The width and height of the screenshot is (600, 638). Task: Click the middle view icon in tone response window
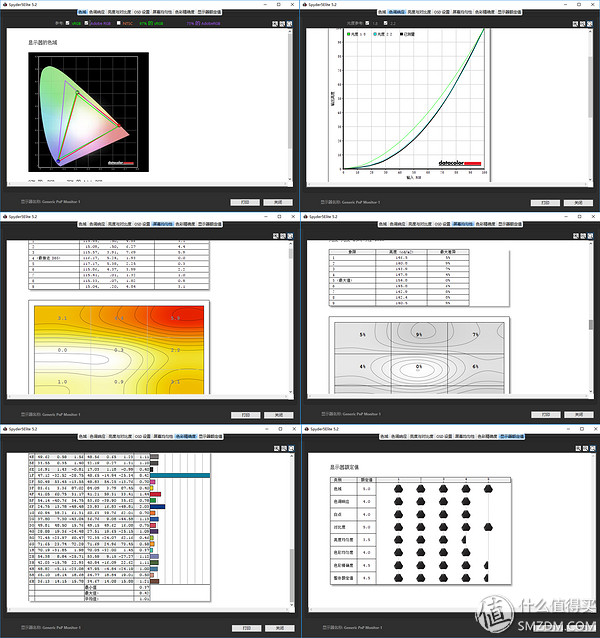583,24
